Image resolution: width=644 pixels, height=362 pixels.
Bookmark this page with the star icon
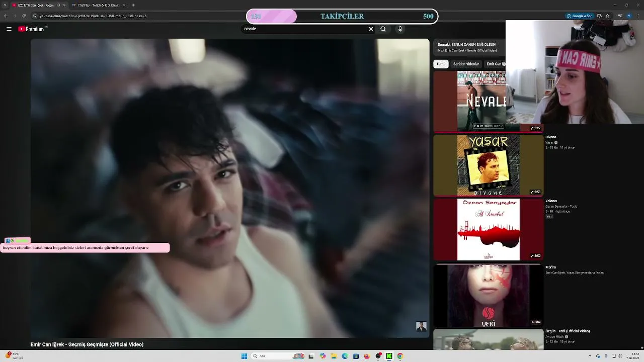coord(608,16)
